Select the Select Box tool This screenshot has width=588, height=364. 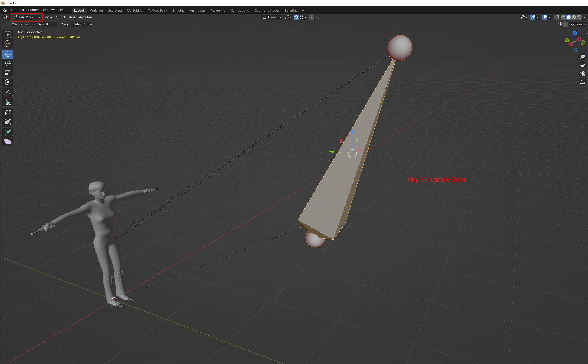[8, 35]
